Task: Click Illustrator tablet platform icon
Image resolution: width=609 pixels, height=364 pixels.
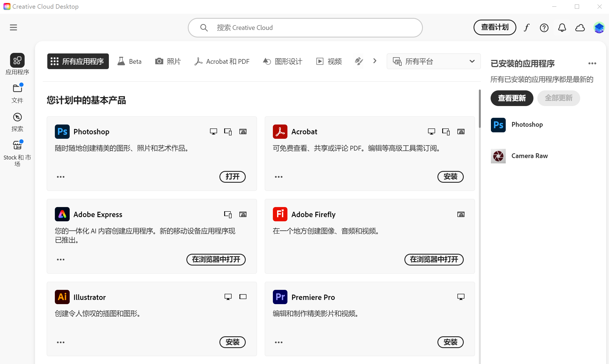Action: click(243, 297)
